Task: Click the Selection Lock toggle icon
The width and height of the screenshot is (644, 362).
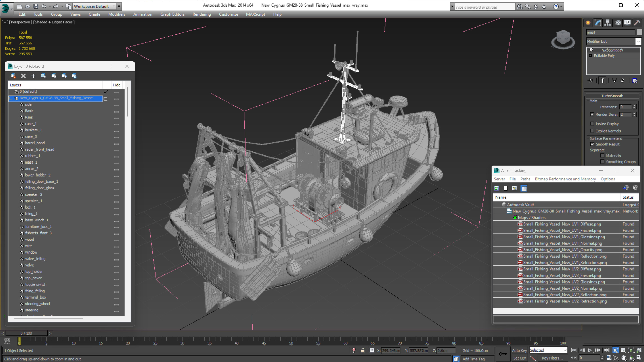Action: click(363, 350)
